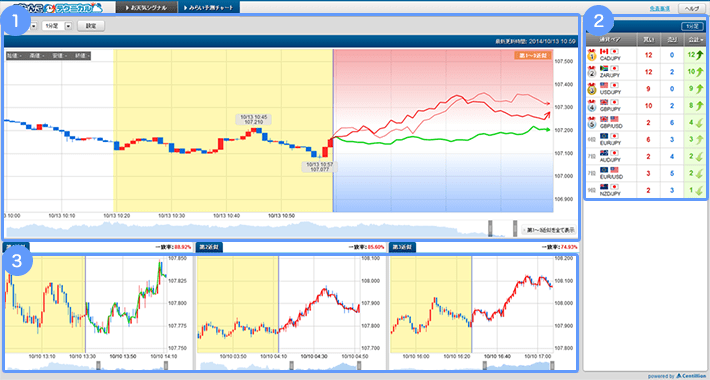
Task: Click the Australia flag in AUD/JPY row
Action: tap(604, 153)
